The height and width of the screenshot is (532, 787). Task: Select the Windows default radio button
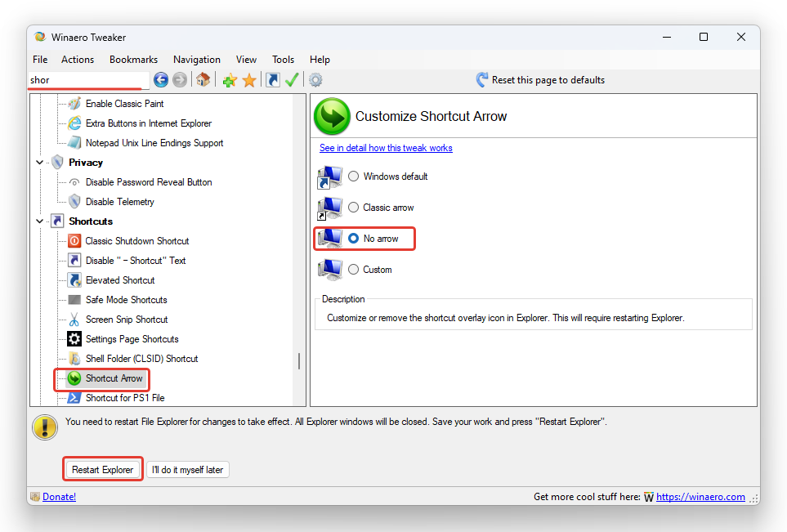353,177
